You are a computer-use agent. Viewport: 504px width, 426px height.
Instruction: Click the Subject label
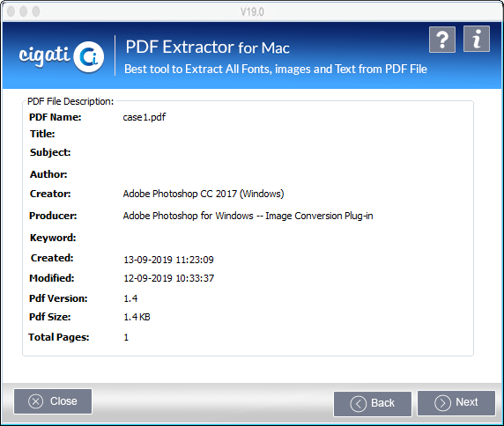pyautogui.click(x=50, y=152)
